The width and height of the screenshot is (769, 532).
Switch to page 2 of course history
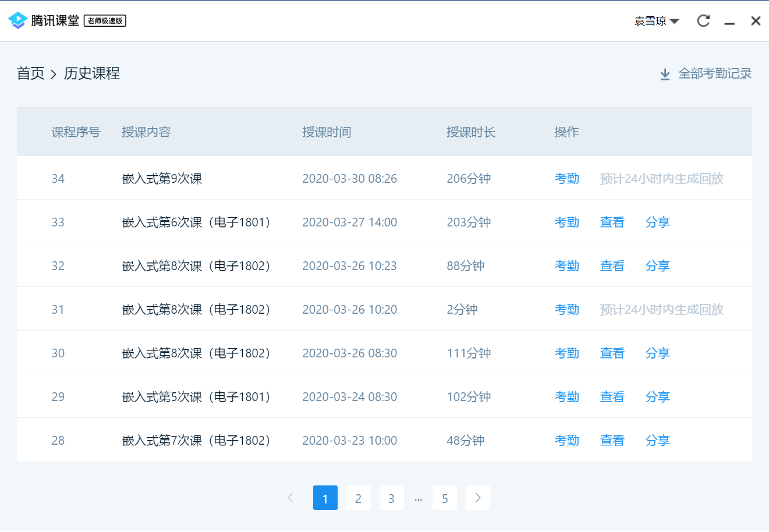click(358, 498)
